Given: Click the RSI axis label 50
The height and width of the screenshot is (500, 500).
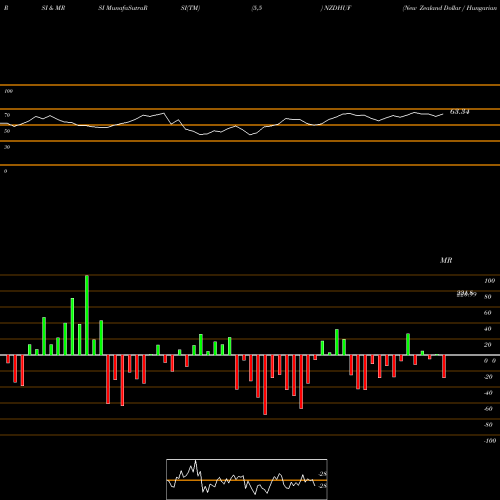Looking at the screenshot, I should point(7,131).
